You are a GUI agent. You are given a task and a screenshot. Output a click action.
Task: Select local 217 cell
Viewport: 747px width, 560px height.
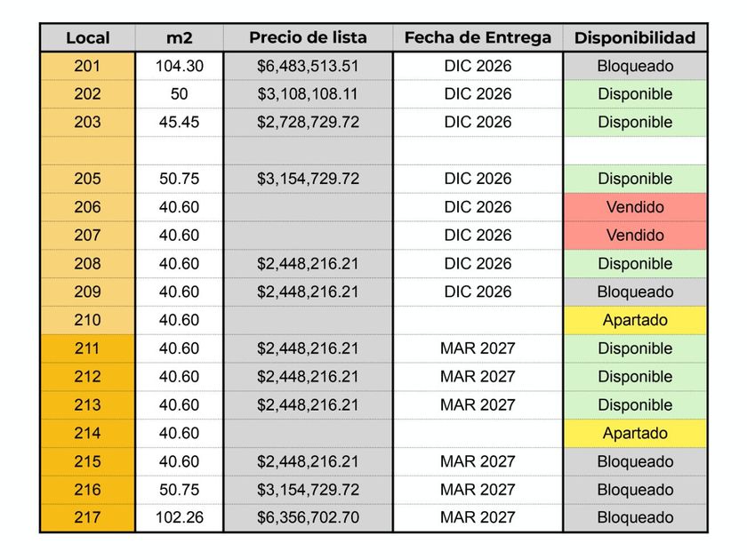click(x=88, y=518)
